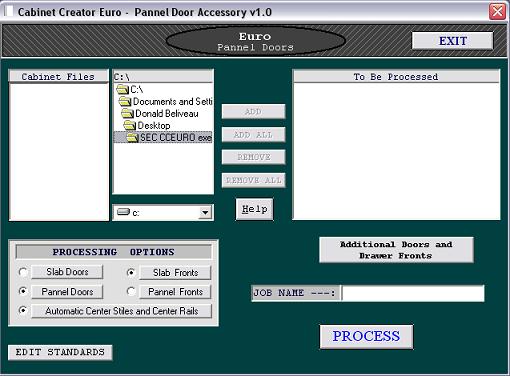Toggle Automatic Center Stiles and Center Rails radio
The height and width of the screenshot is (376, 510).
(x=23, y=310)
